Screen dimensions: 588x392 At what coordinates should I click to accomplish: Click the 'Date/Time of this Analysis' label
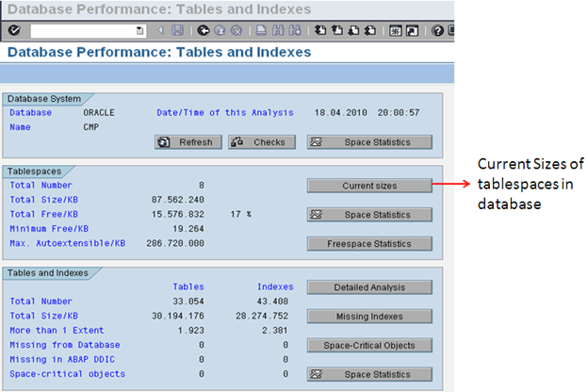point(225,112)
